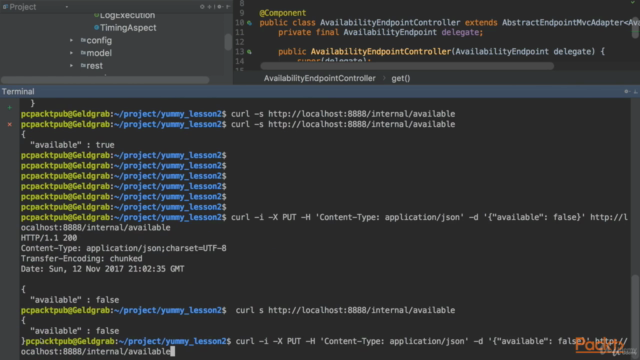Screen dimensions: 640x360
Task: Close the terminal session with red X
Action: [10, 124]
